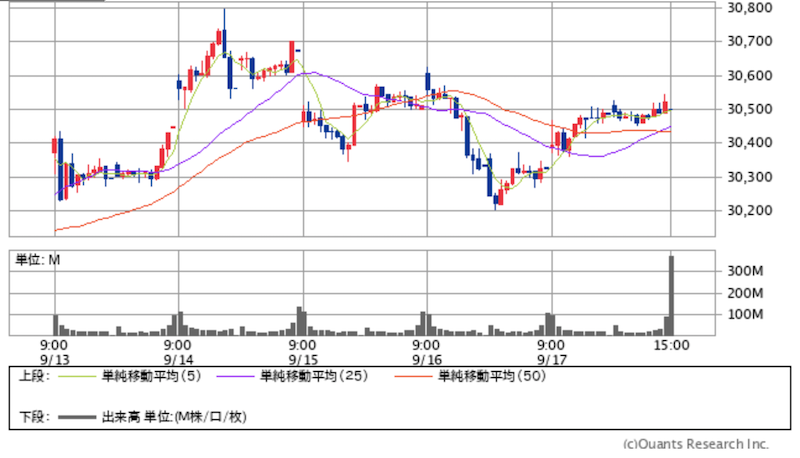
Task: Click the 15:00 time label
Action: coord(671,346)
